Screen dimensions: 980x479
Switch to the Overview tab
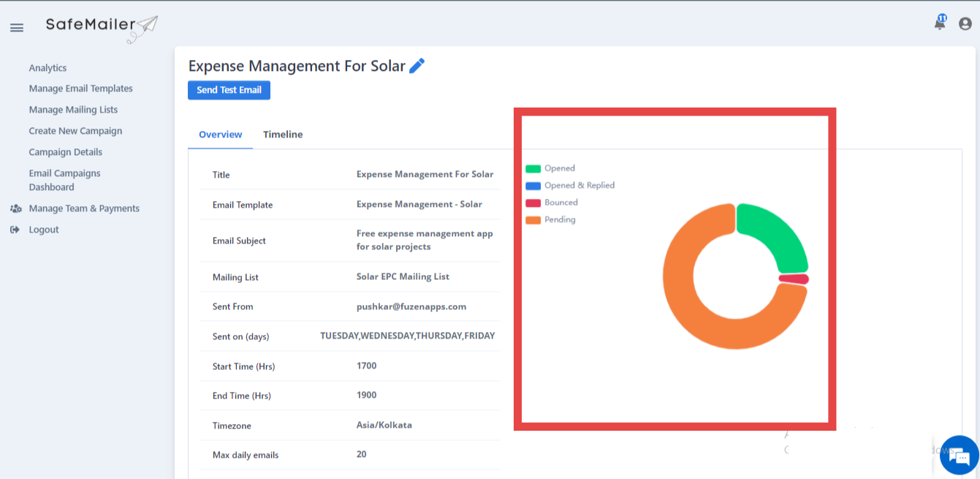(x=220, y=134)
